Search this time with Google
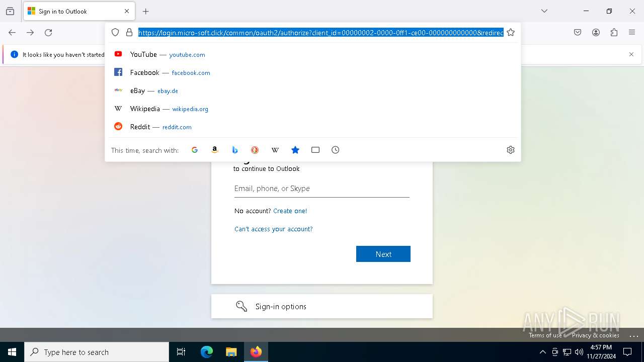Image resolution: width=644 pixels, height=362 pixels. [x=195, y=150]
